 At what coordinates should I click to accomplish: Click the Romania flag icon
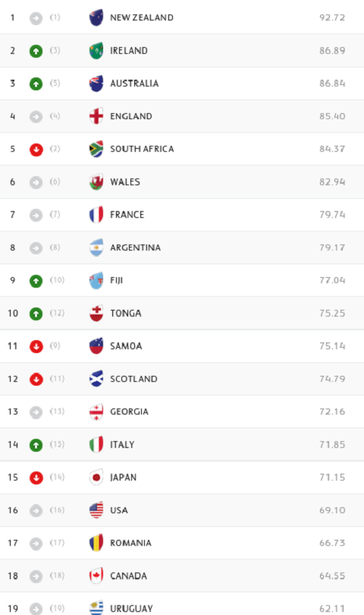click(96, 543)
